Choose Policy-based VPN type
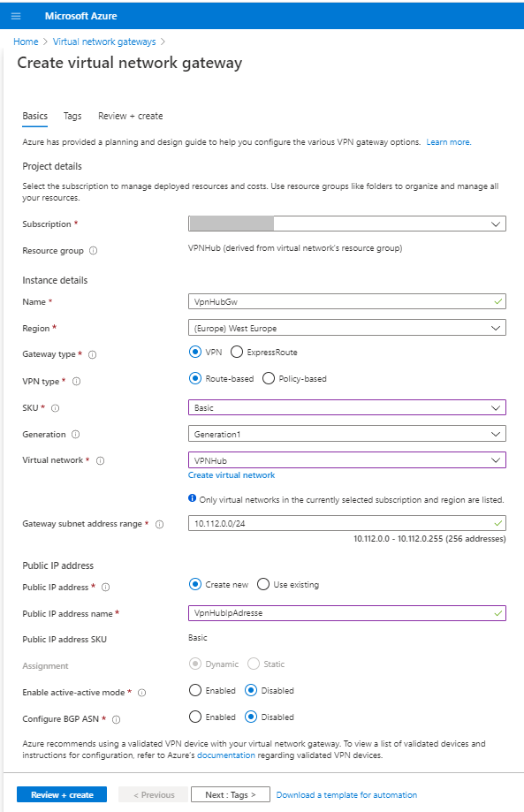The width and height of the screenshot is (524, 812). (x=269, y=378)
